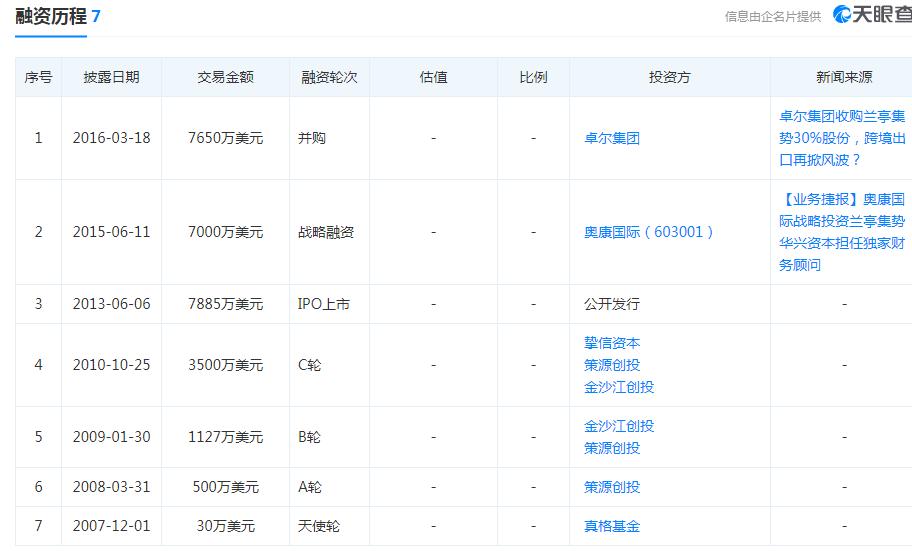
Task: Click the 投资方 column header
Action: 669,77
